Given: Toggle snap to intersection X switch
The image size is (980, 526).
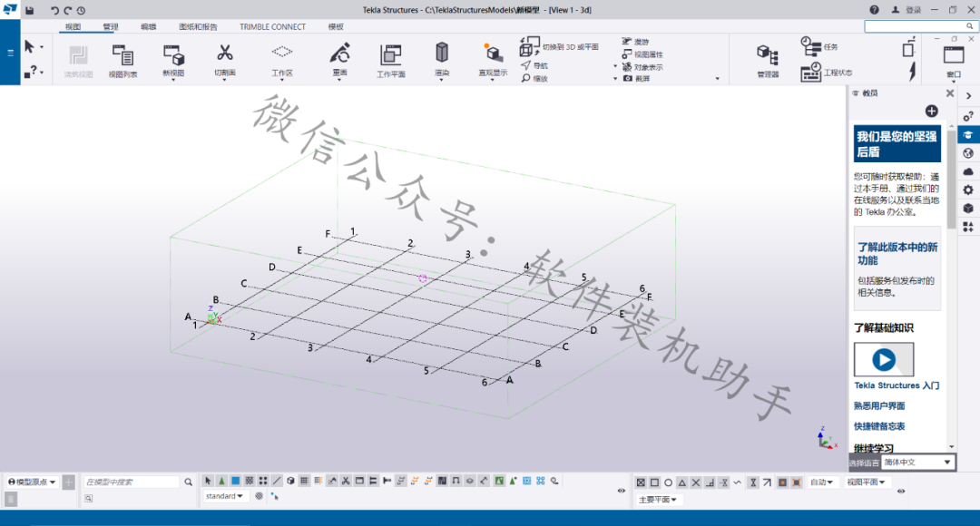Looking at the screenshot, I should click(x=696, y=482).
